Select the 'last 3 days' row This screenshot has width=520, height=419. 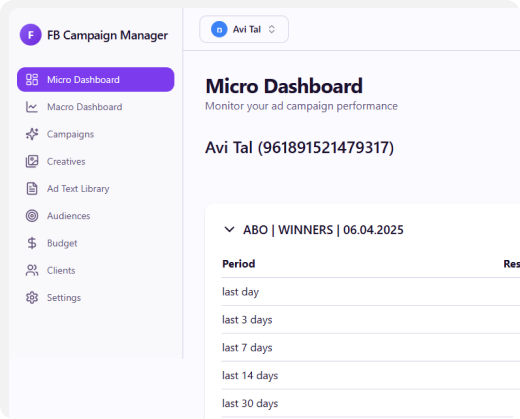[371, 320]
